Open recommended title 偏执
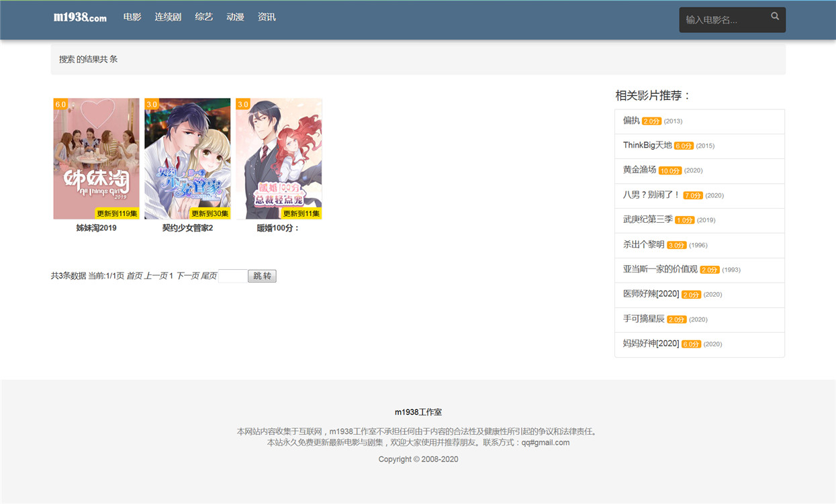This screenshot has height=504, width=836. pyautogui.click(x=631, y=121)
